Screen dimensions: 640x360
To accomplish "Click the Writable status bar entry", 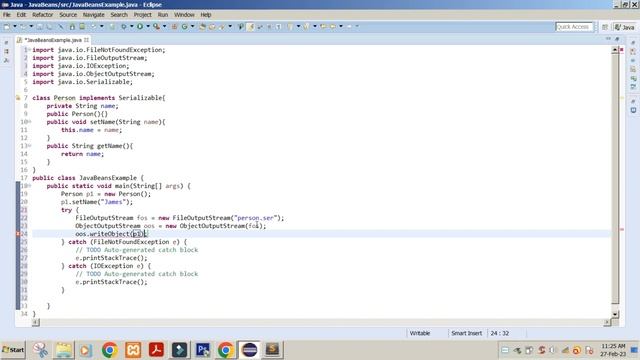I will tap(420, 333).
